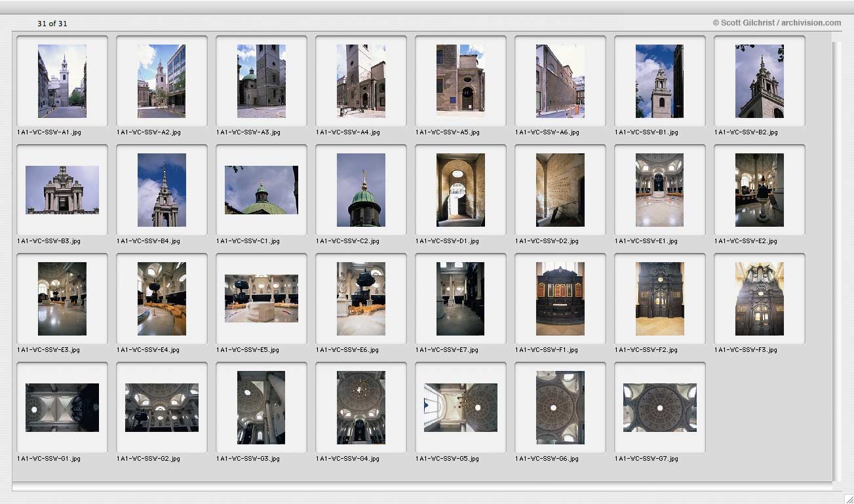Click caption text 1A1-WC-SSW-E1.jpg
Viewport: 854px width, 504px height.
point(647,241)
